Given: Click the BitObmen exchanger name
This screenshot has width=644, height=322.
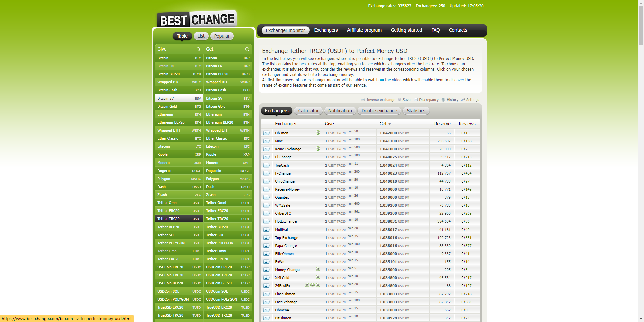Looking at the screenshot, I should pos(283,318).
